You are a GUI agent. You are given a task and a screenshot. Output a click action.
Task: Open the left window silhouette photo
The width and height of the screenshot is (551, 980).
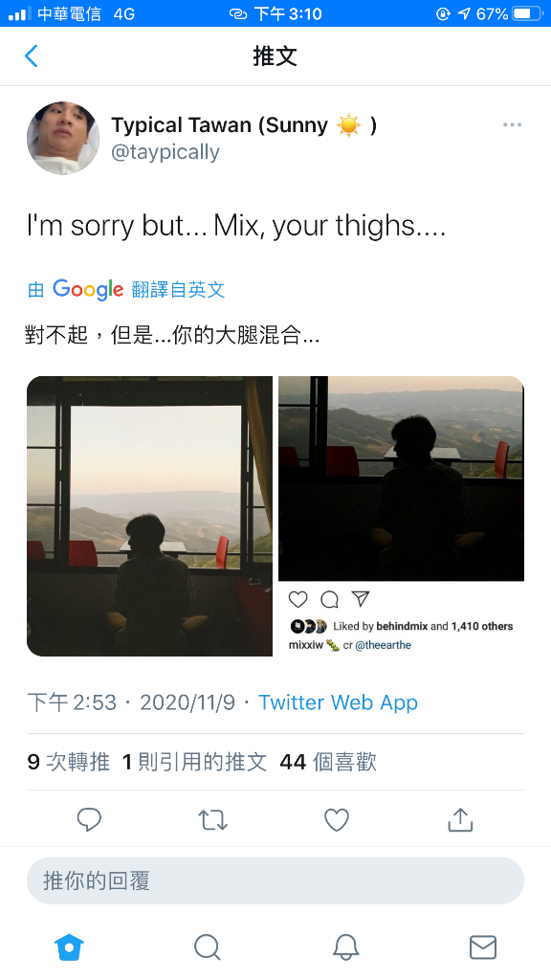coord(149,516)
